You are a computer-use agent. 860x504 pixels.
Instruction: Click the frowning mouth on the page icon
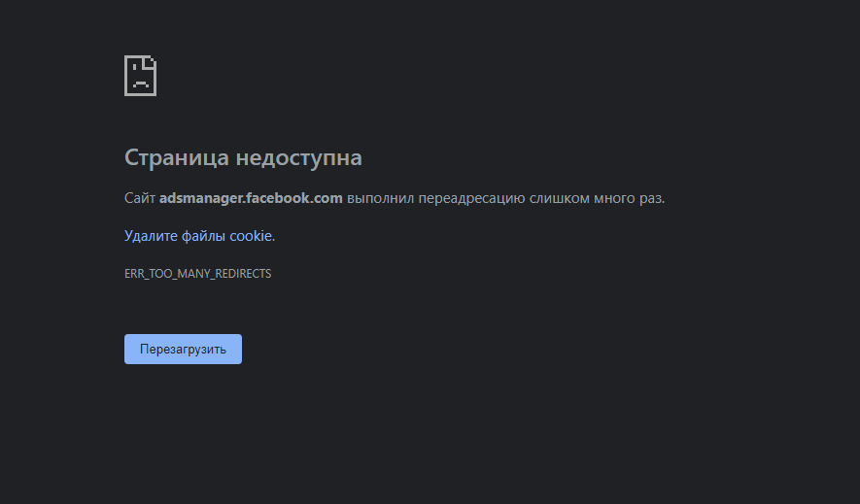141,85
